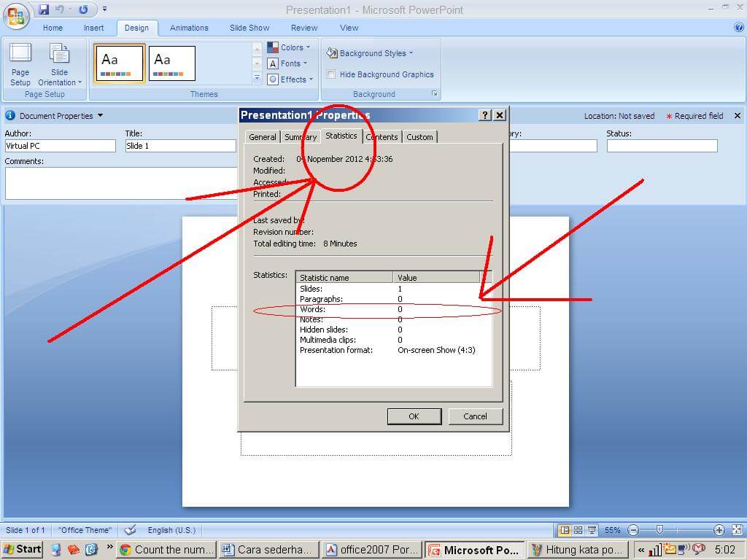Click the spelling check status bar icon
The width and height of the screenshot is (747, 560).
click(130, 530)
